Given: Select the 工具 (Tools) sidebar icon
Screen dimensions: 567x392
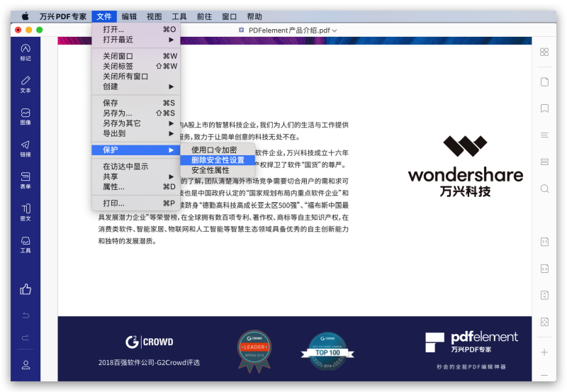Looking at the screenshot, I should (x=26, y=245).
